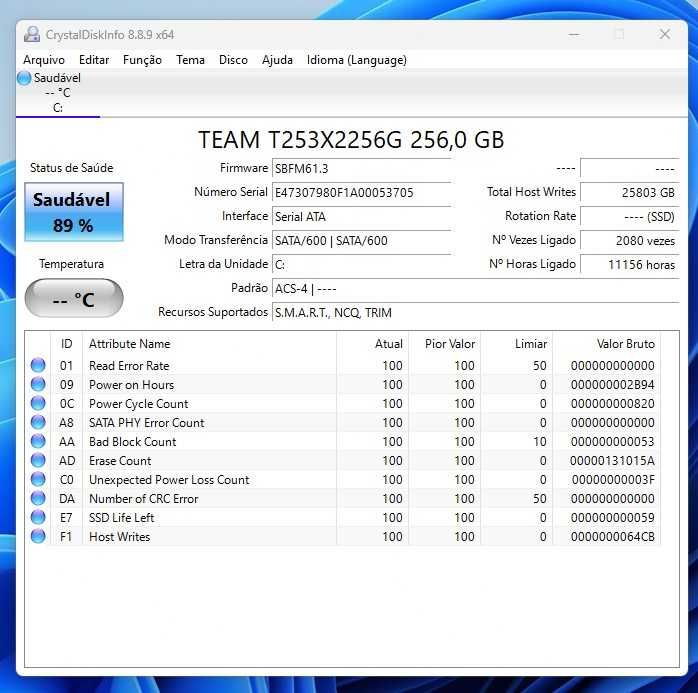Click the ID column header
The image size is (698, 693).
[x=67, y=344]
